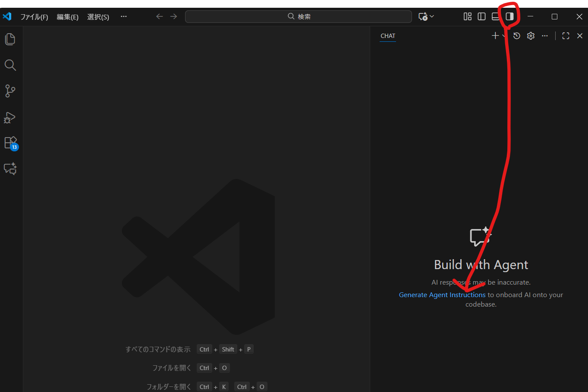The height and width of the screenshot is (392, 588).
Task: Open the Search view in activity bar
Action: [x=10, y=65]
